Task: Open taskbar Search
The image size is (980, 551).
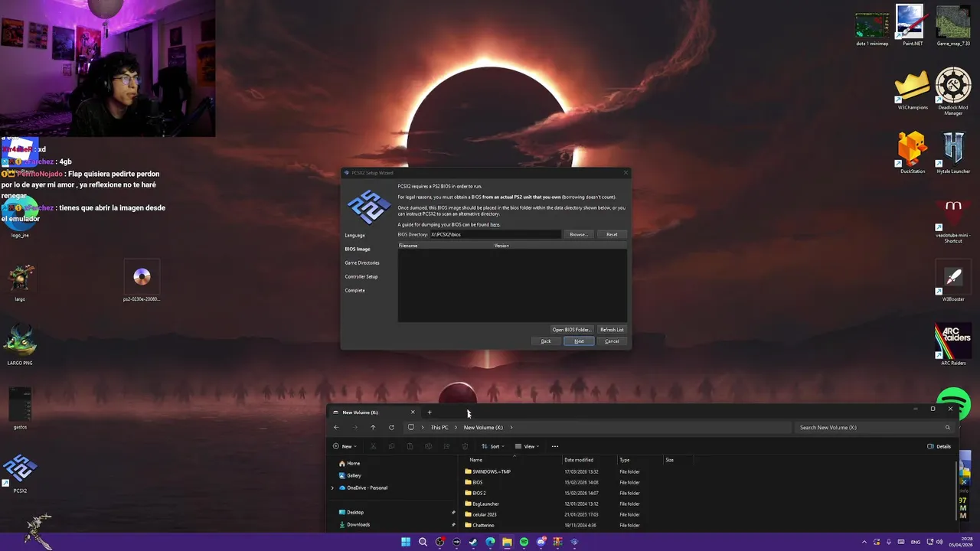Action: [x=423, y=542]
